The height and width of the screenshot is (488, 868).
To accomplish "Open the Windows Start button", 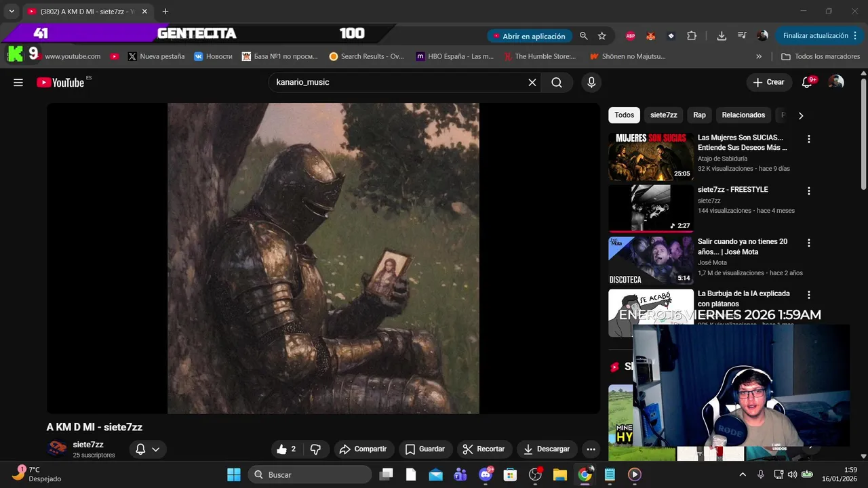I will 233,474.
